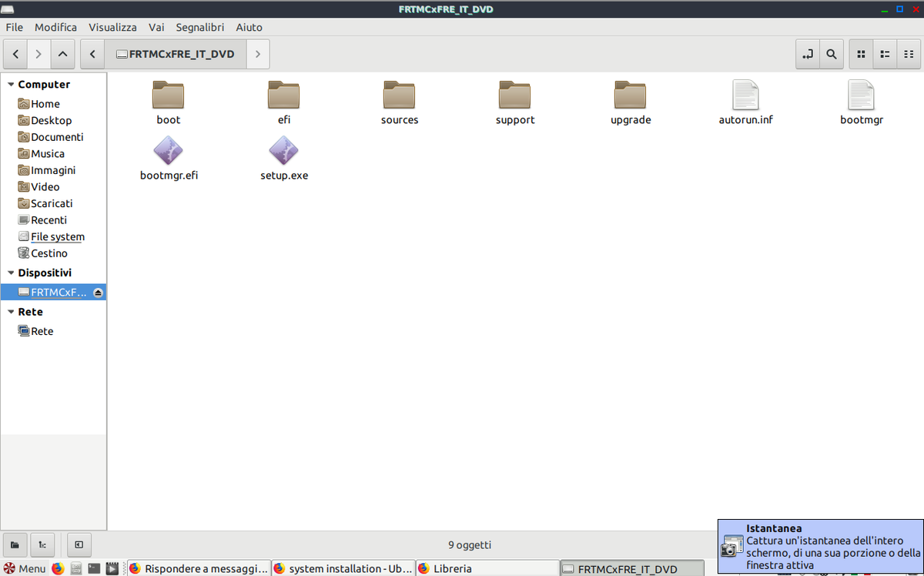Collapse the Dispositivi section
The width and height of the screenshot is (924, 576).
pos(11,273)
